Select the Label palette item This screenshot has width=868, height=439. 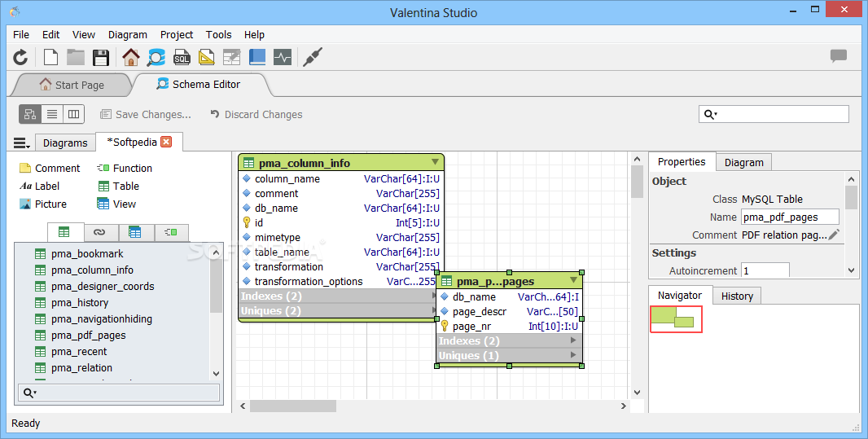[x=39, y=186]
